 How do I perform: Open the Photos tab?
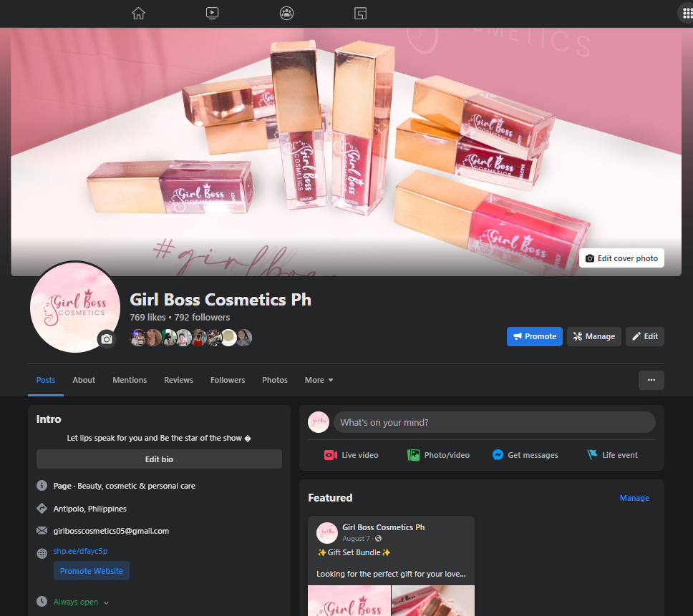pyautogui.click(x=275, y=380)
